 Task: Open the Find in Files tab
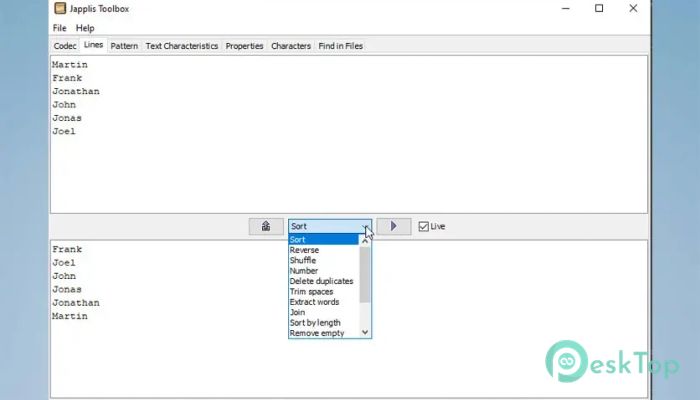tap(341, 46)
